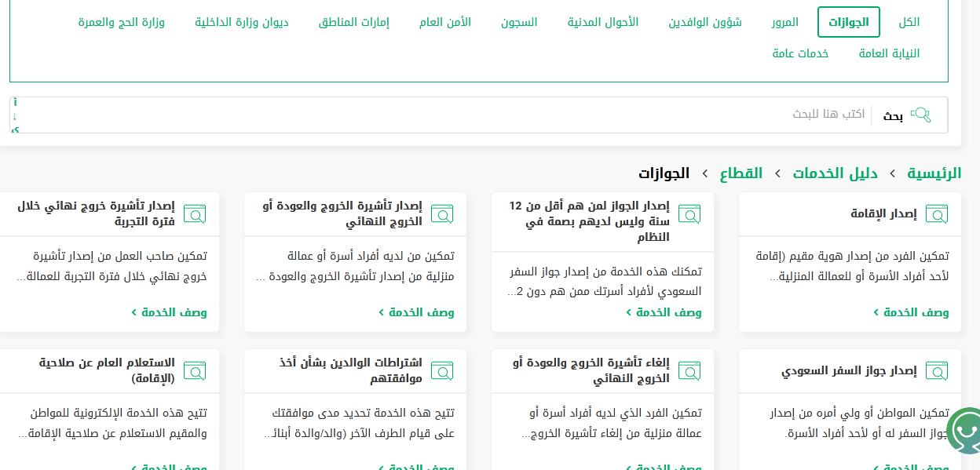Click icon of إصدار تأشيرة خروج نهائي خلال فترة التجربة
This screenshot has width=980, height=470.
[194, 213]
